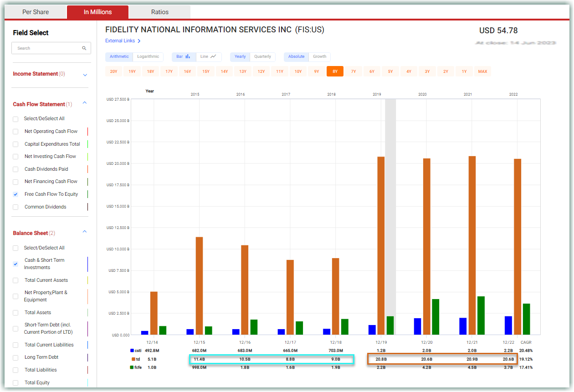Set range to 19Y
The image size is (574, 392).
132,71
